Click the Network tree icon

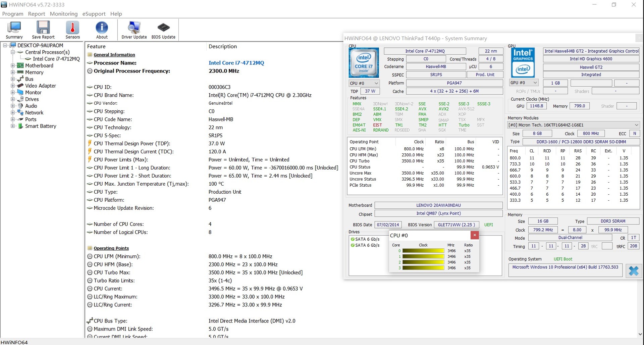pyautogui.click(x=20, y=112)
